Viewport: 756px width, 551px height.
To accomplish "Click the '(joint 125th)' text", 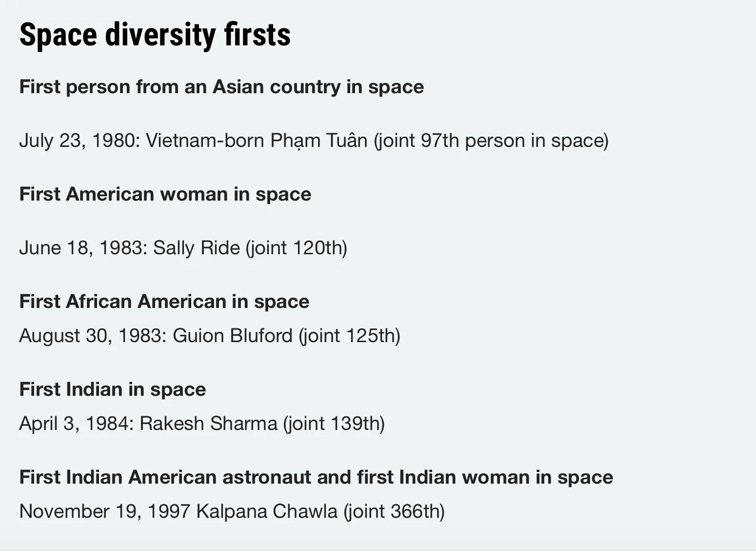I will (349, 336).
